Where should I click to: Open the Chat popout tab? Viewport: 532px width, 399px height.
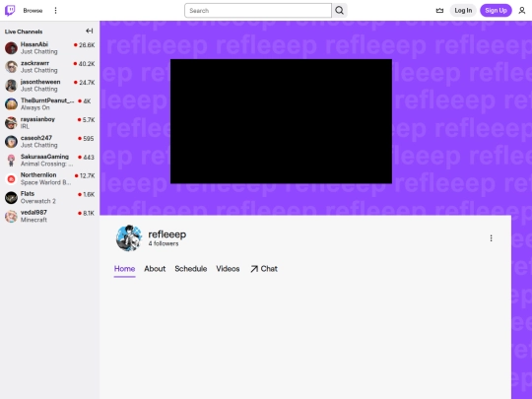click(x=264, y=269)
